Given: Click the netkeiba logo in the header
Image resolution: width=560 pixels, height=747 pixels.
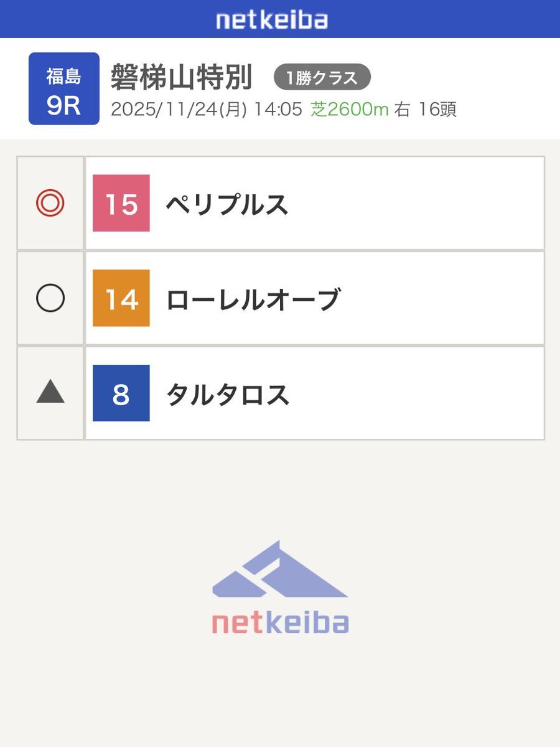Looking at the screenshot, I should 272,20.
